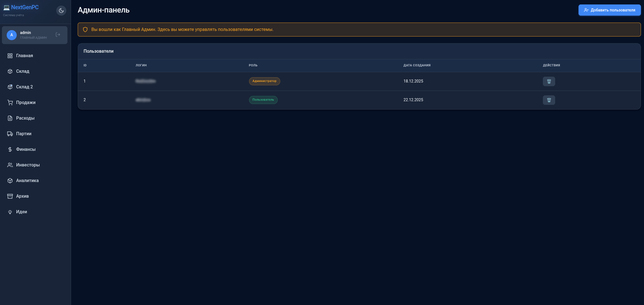
Task: Go to the Продажи label
Action: 26,103
